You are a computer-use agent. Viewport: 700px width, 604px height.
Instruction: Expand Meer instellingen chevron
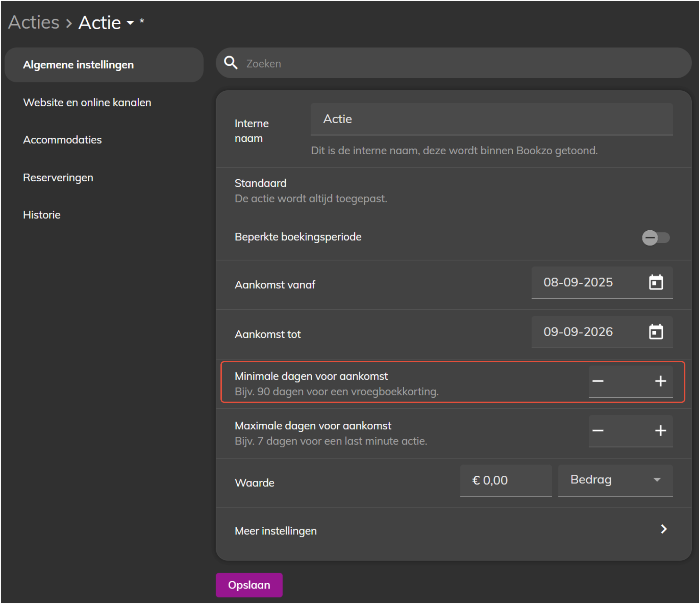point(664,529)
